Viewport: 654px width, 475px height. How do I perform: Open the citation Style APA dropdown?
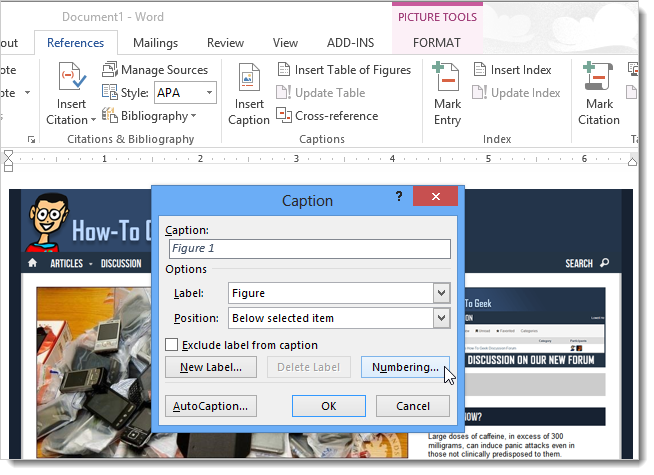[210, 93]
